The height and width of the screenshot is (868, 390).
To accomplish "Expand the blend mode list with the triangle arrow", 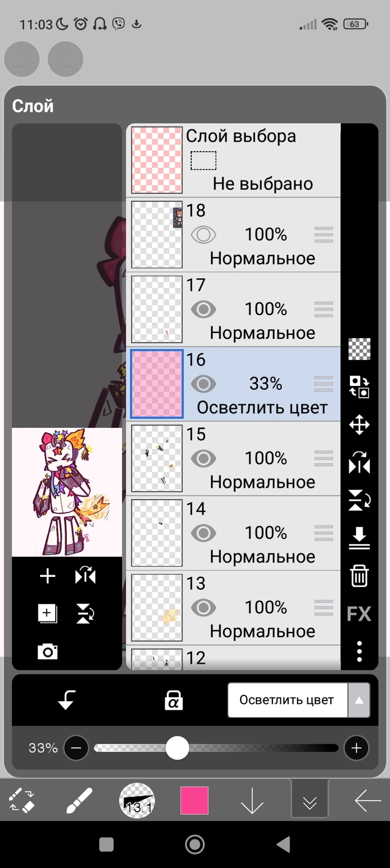I will point(359,700).
